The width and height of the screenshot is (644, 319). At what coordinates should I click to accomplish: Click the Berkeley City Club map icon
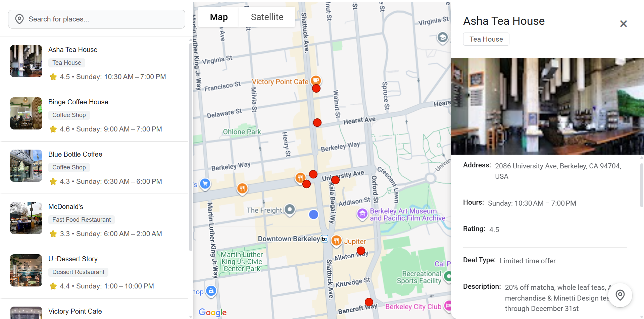click(448, 306)
